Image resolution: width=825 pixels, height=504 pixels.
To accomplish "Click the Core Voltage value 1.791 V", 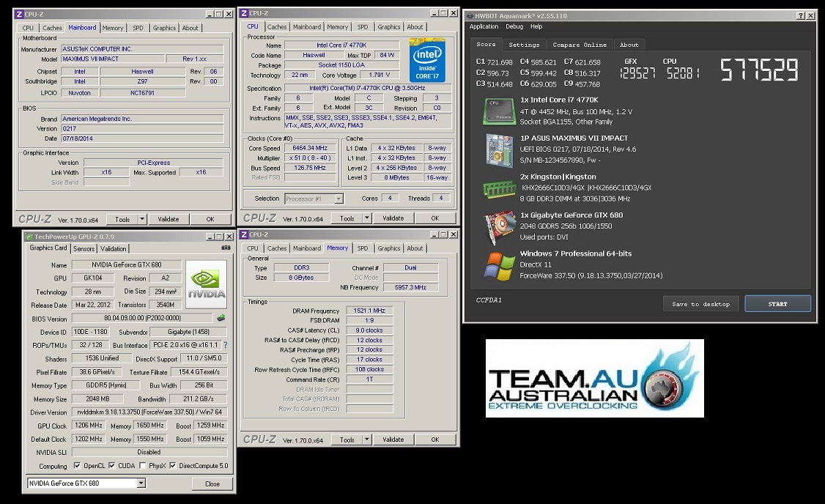I will point(380,75).
